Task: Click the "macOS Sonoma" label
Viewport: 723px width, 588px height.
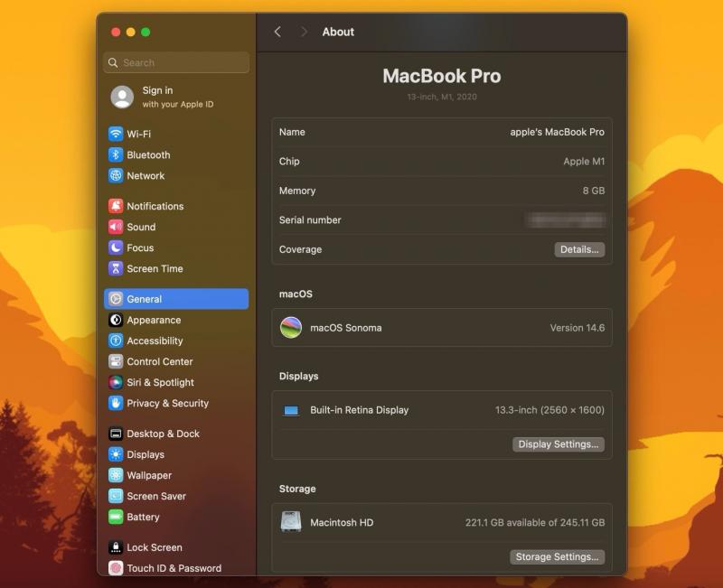Action: (346, 328)
